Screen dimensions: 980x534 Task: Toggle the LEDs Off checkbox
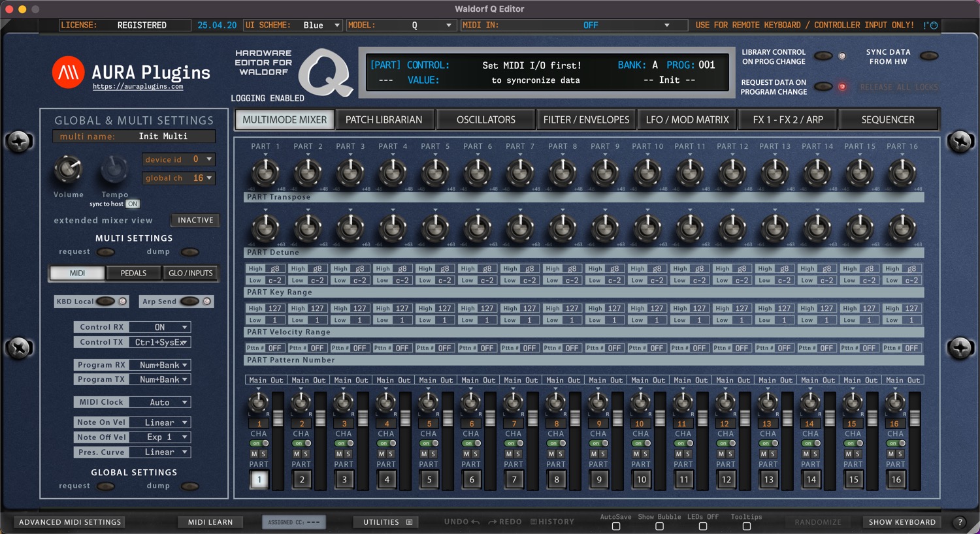tap(703, 526)
